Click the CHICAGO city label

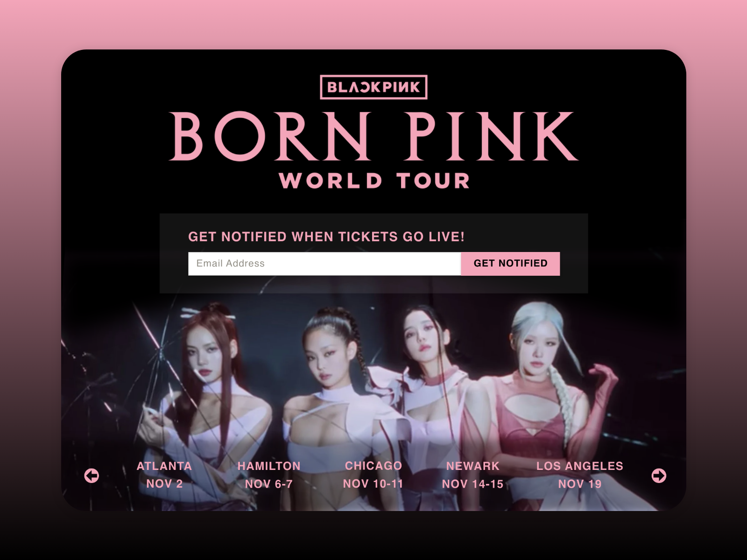pos(373,466)
